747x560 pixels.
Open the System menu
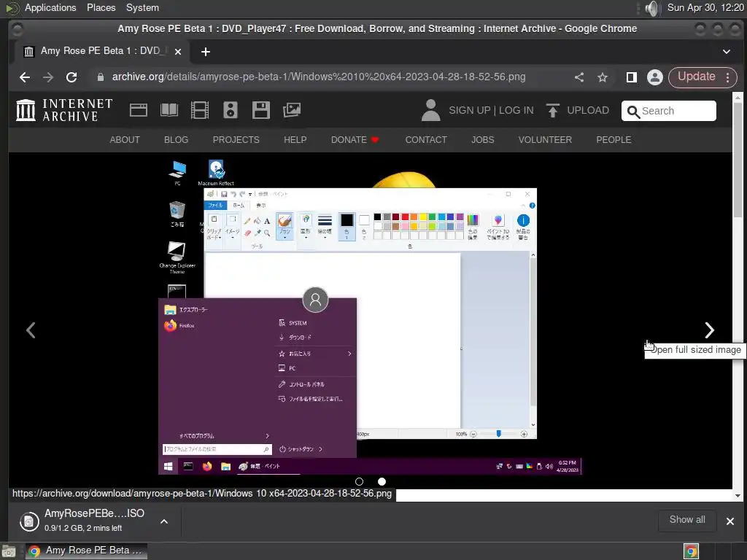tap(142, 8)
